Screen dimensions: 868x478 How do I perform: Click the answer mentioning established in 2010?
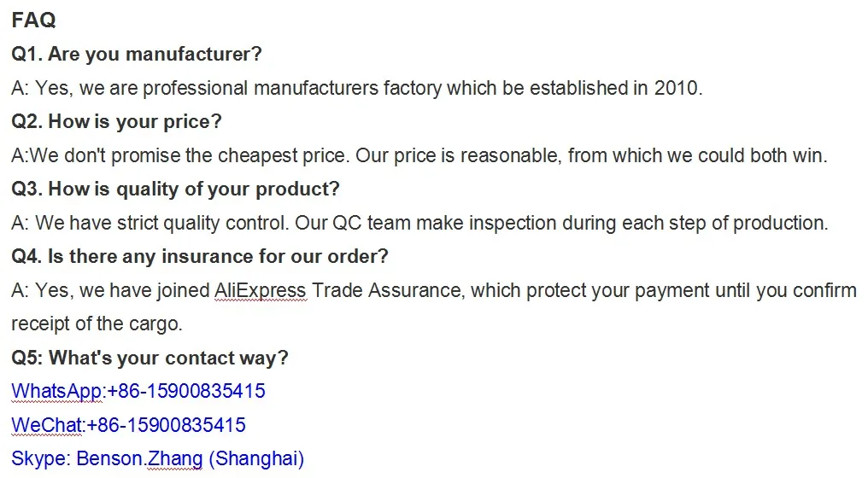pyautogui.click(x=357, y=89)
